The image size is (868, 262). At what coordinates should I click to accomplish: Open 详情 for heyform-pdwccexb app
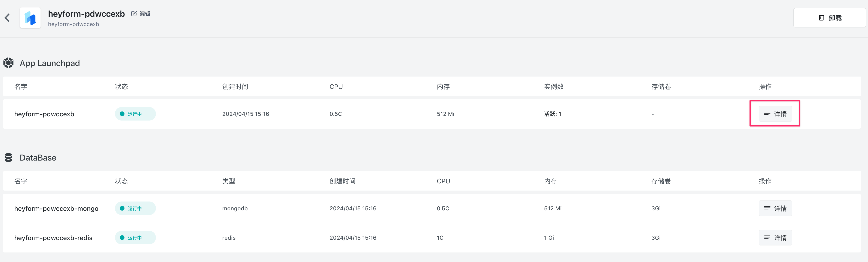775,114
